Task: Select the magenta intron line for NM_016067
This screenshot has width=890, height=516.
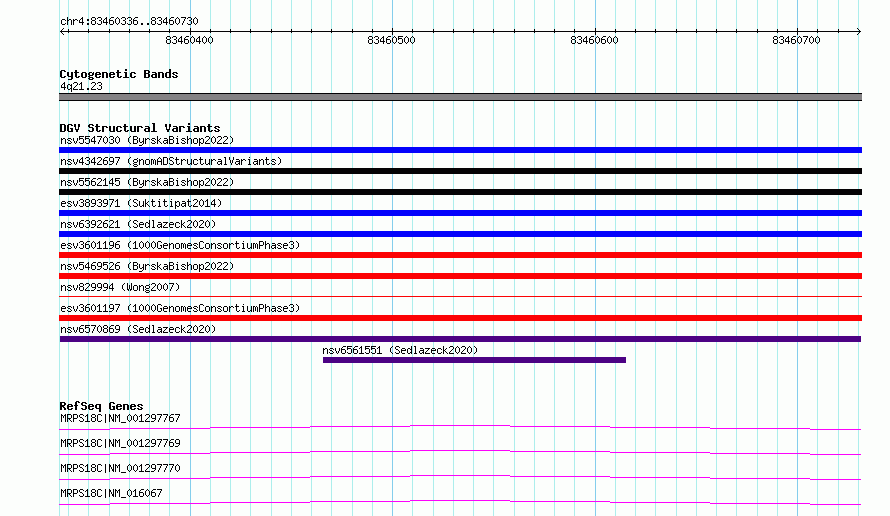Action: click(460, 502)
